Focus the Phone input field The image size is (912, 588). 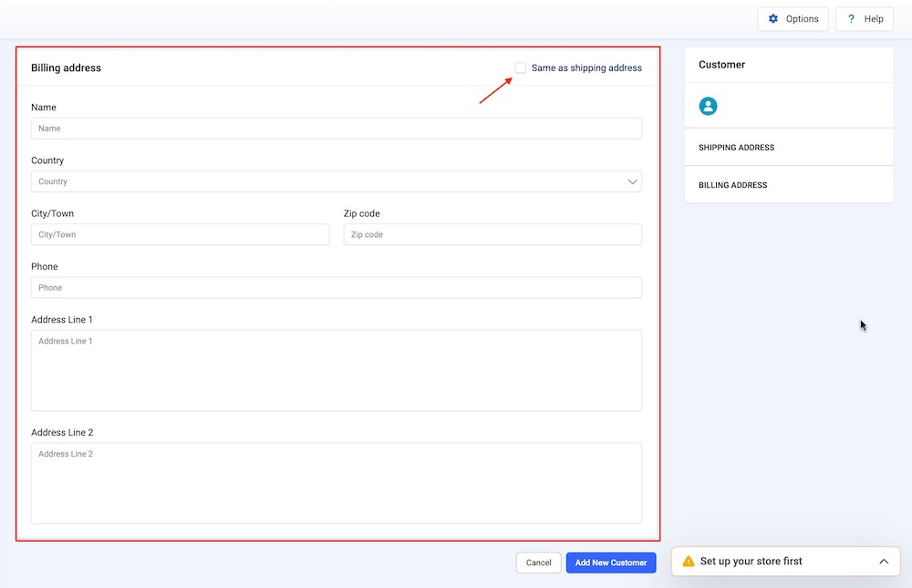[x=336, y=287]
